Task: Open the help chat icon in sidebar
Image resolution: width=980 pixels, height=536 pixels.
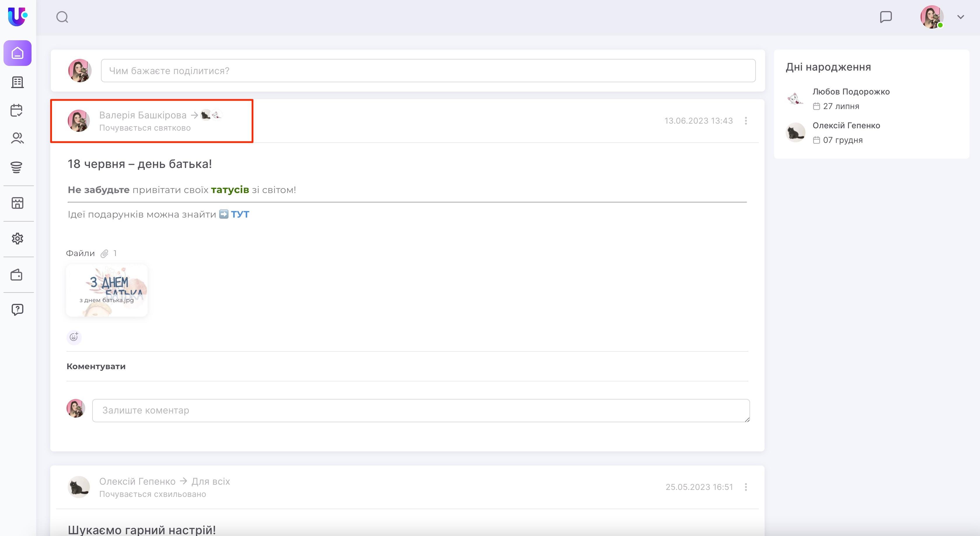Action: click(x=18, y=309)
